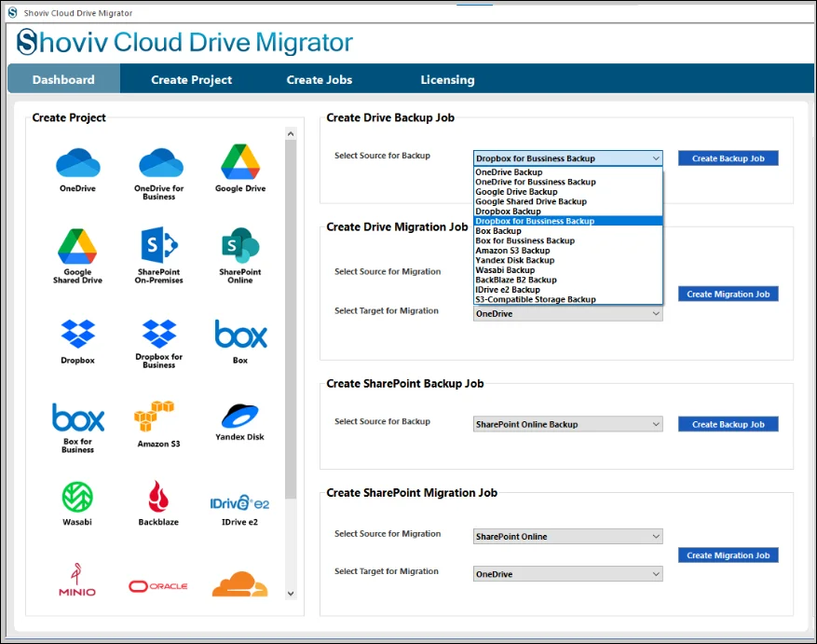
Task: Choose Dropbox for Business icon
Action: 159,334
